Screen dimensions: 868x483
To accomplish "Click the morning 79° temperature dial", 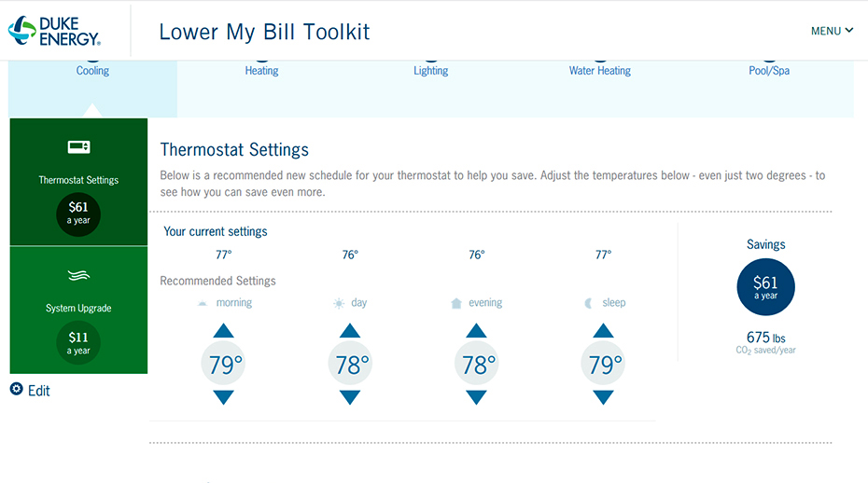I will click(x=224, y=364).
